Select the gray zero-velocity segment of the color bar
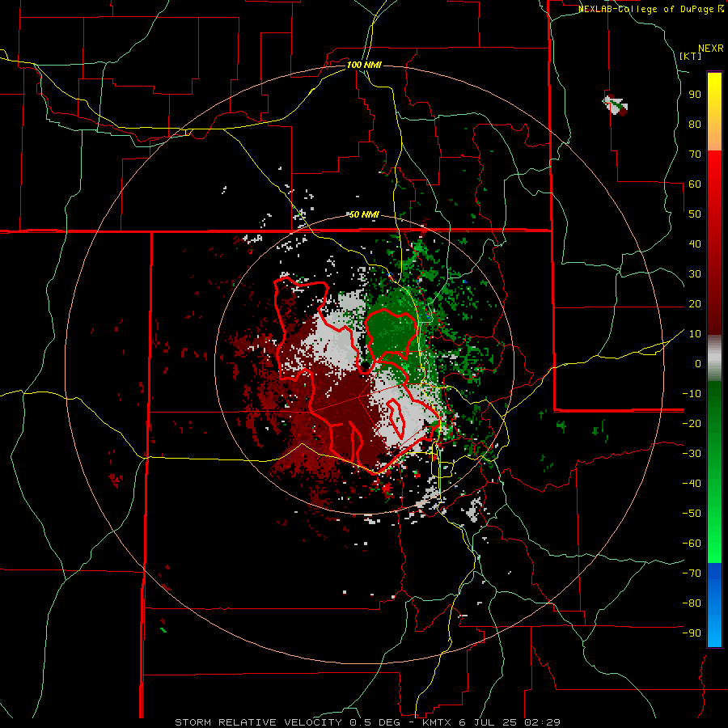 pyautogui.click(x=714, y=358)
